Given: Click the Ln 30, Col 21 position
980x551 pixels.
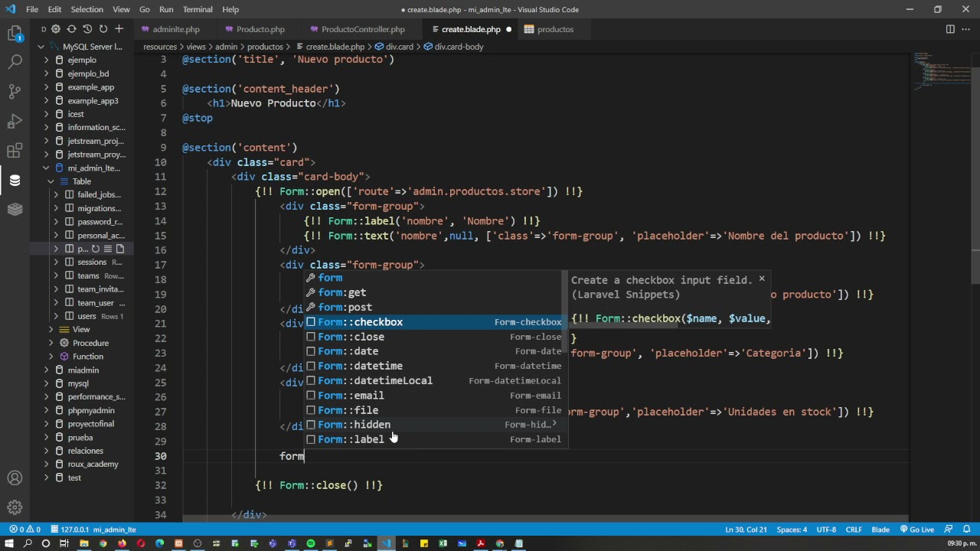Looking at the screenshot, I should click(746, 530).
